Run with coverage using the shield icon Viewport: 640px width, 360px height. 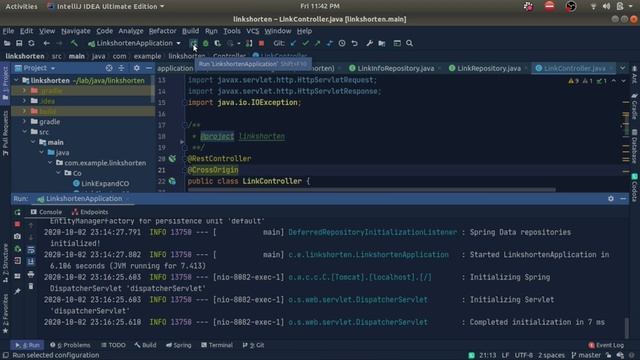coord(217,43)
